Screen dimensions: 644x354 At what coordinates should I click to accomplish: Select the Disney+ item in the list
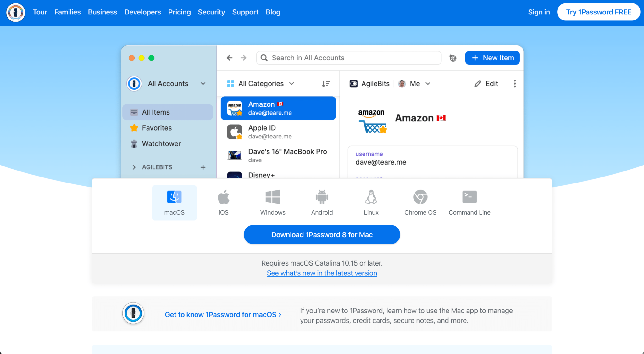coord(278,174)
